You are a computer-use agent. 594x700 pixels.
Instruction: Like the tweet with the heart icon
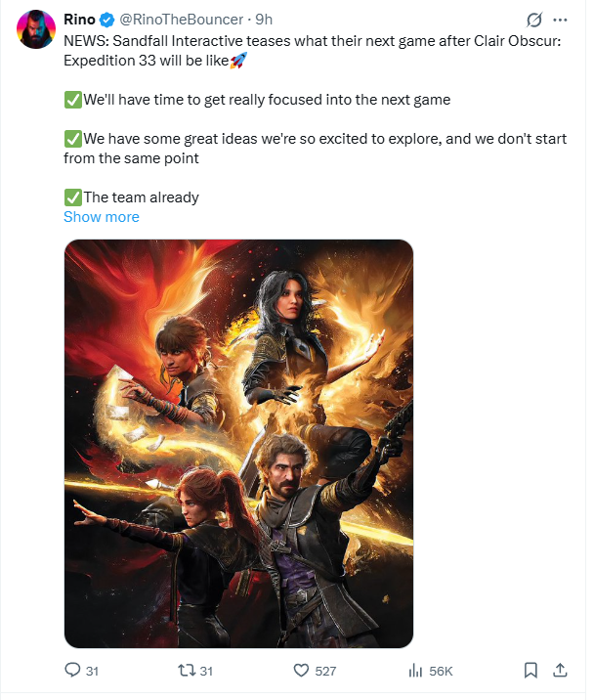tap(301, 670)
